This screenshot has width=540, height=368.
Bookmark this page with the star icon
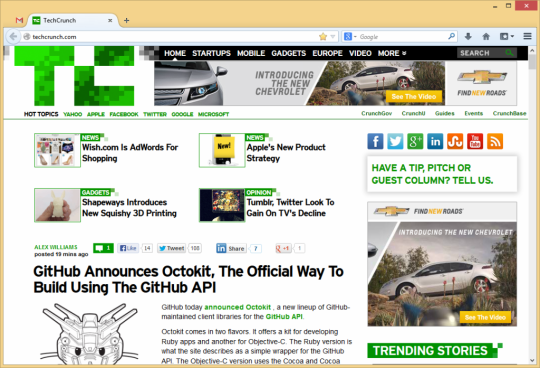[x=323, y=36]
